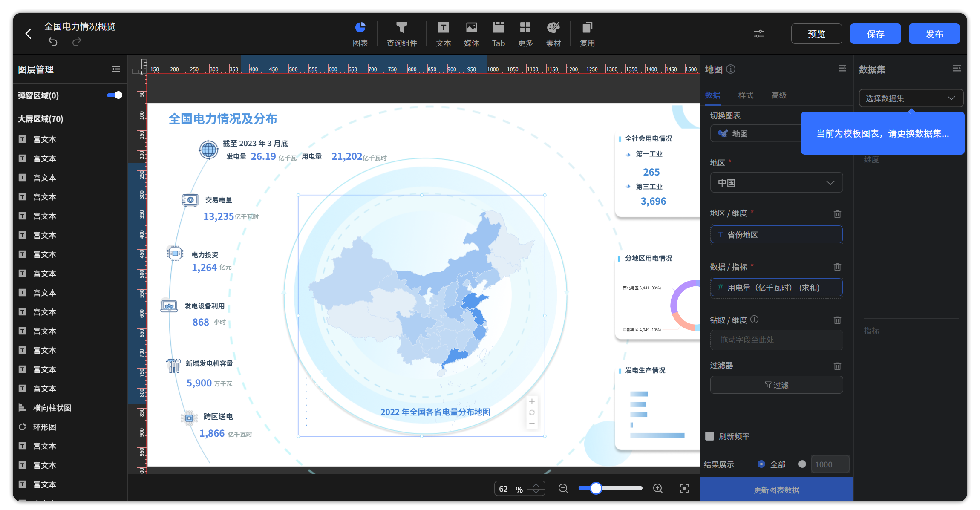Click the 全国电力情况概览 dashboard name
The image size is (980, 510).
80,26
